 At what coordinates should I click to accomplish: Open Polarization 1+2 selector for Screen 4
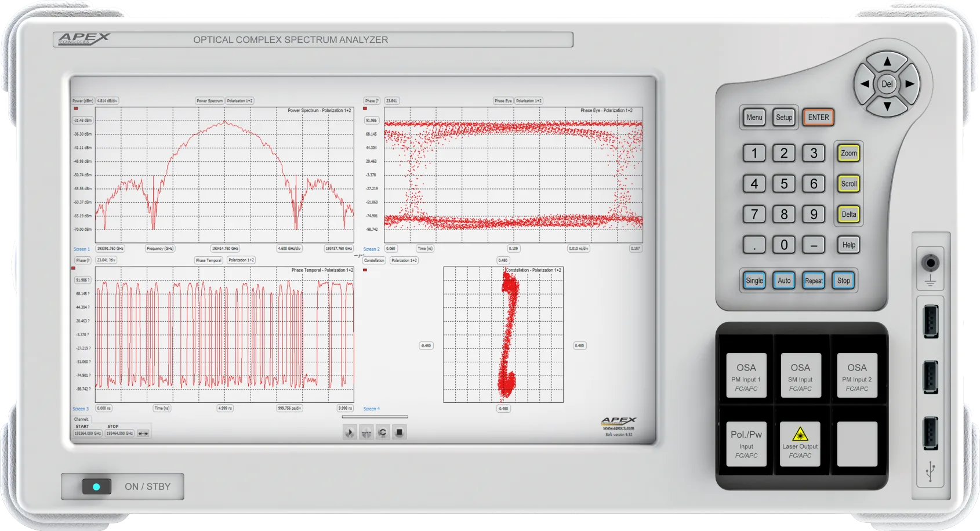(x=404, y=261)
